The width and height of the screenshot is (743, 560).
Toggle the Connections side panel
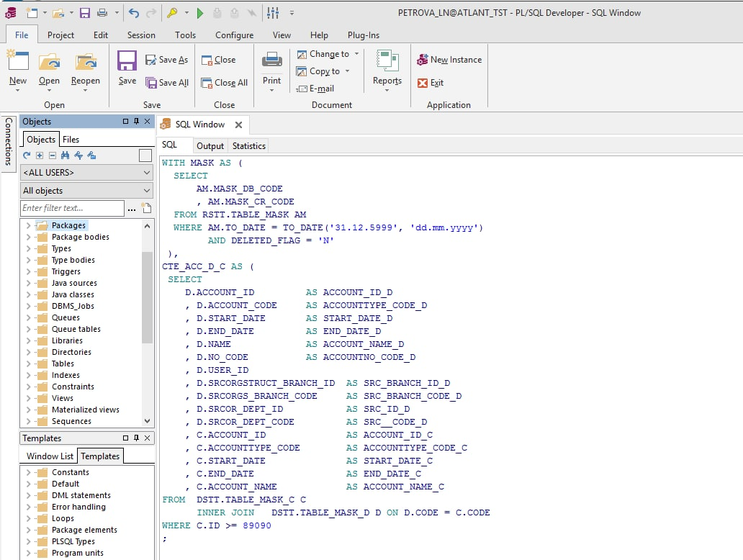[9, 142]
